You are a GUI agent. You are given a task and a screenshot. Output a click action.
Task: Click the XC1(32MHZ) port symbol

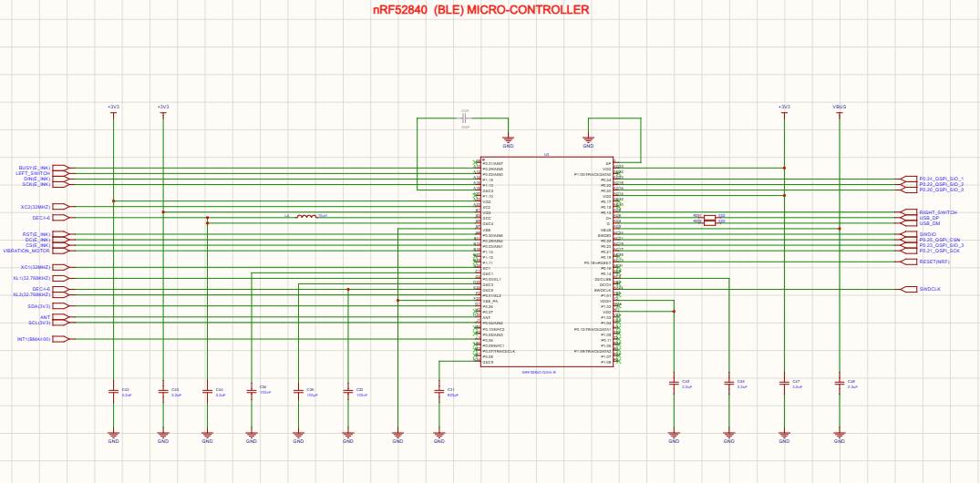click(x=61, y=267)
